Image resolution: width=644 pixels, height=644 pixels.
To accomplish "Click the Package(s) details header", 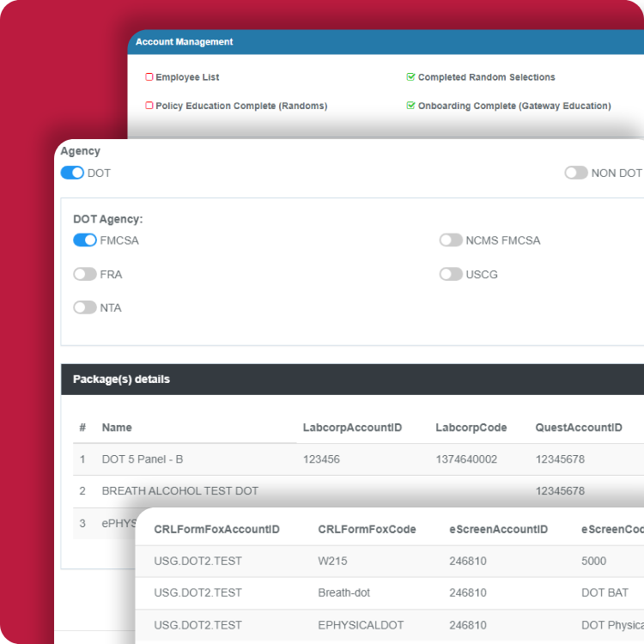I will (x=121, y=379).
